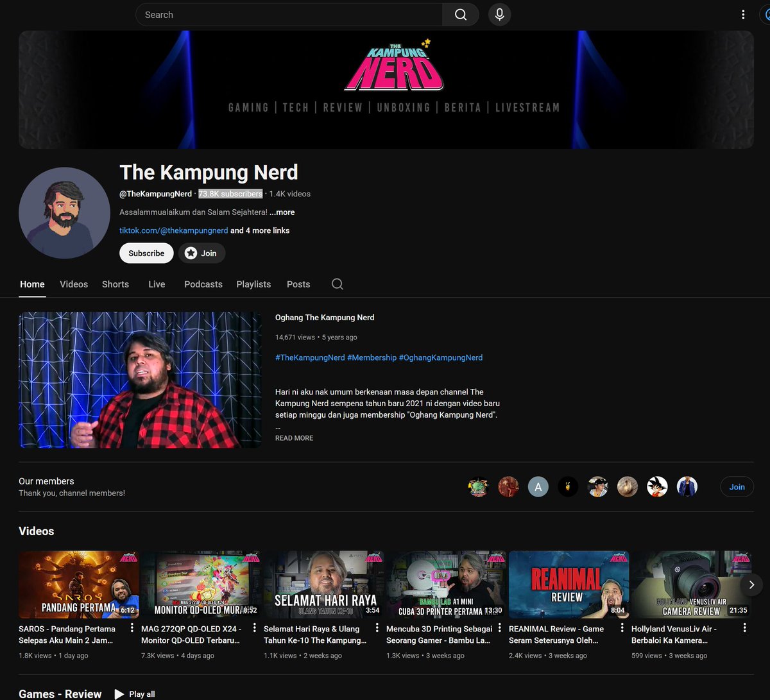
Task: Open options menu for Mencuba 3D Printing video
Action: 500,628
